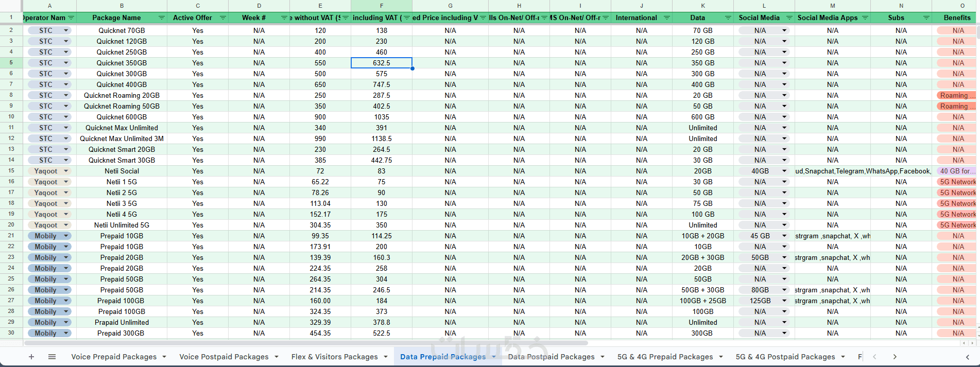Image resolution: width=980 pixels, height=367 pixels.
Task: Show the side panel with collapse arrow
Action: [967, 357]
